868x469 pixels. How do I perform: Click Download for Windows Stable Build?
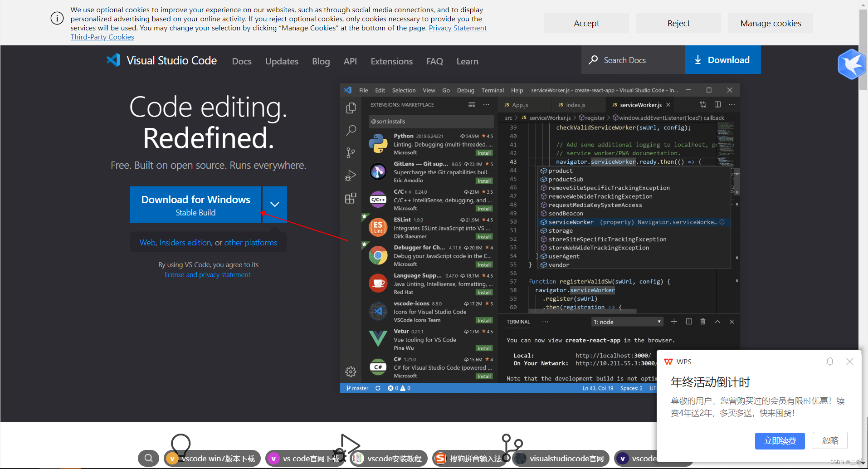pyautogui.click(x=195, y=205)
